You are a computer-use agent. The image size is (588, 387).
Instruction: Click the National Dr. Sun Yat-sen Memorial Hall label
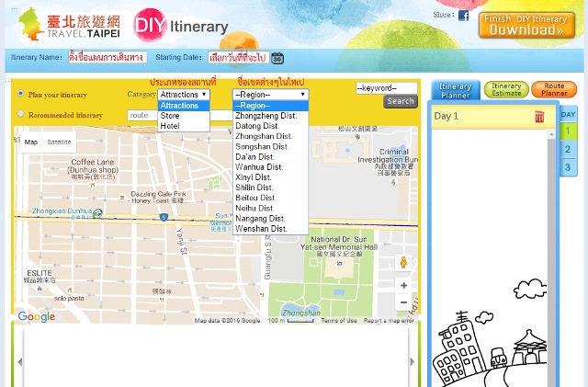[x=339, y=246]
